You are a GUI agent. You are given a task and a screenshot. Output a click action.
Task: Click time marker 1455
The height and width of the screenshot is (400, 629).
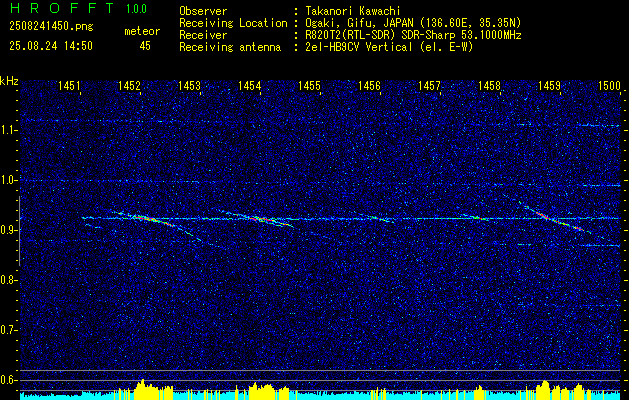click(x=309, y=85)
